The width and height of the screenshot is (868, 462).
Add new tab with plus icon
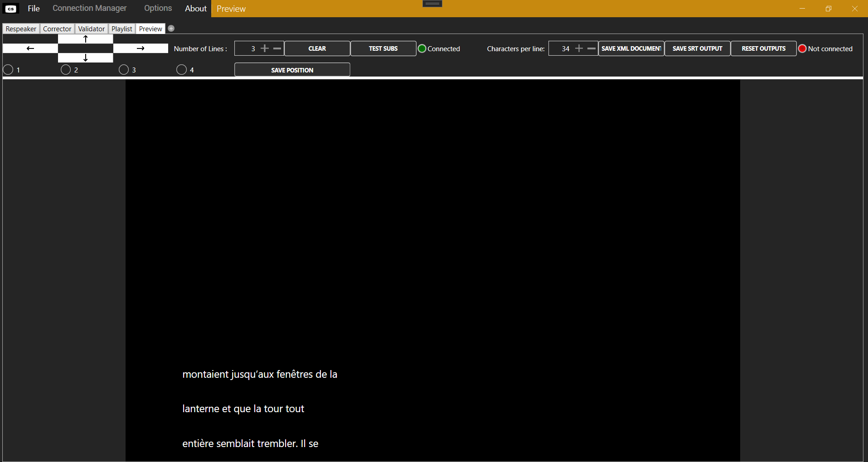click(171, 29)
